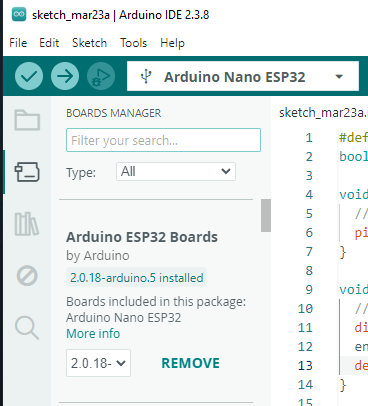Open the Arduino Nano ESP32 board selector
Image resolution: width=368 pixels, height=406 pixels.
243,76
